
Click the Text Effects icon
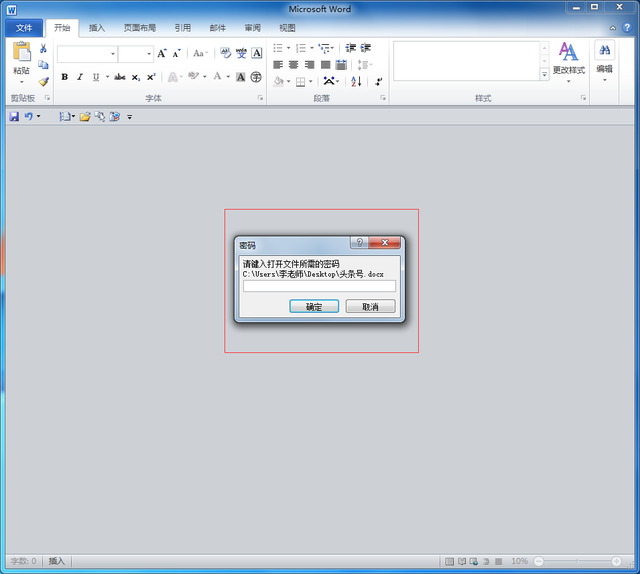pos(173,77)
